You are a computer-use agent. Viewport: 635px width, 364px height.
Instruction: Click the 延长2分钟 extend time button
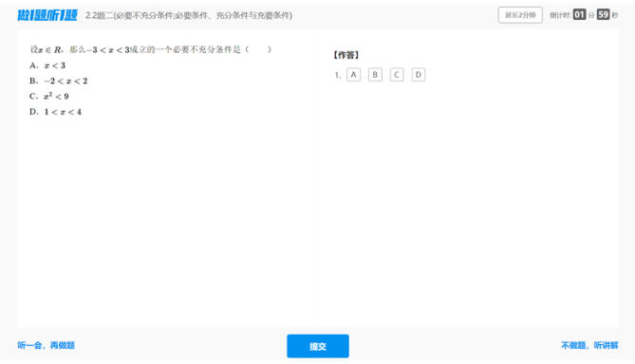click(520, 15)
